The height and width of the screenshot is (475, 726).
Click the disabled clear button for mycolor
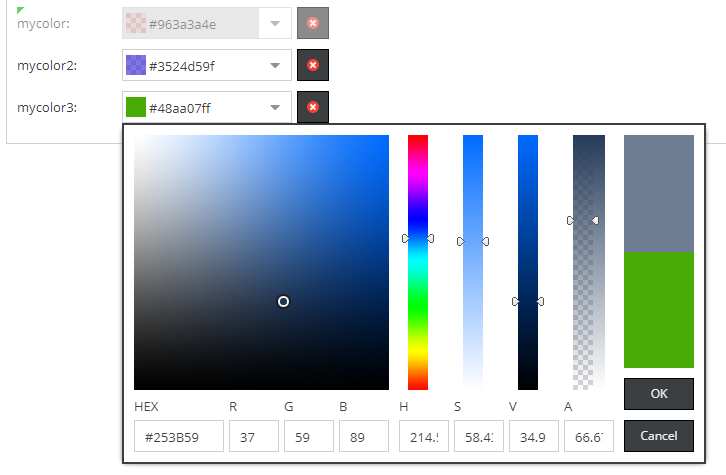313,23
